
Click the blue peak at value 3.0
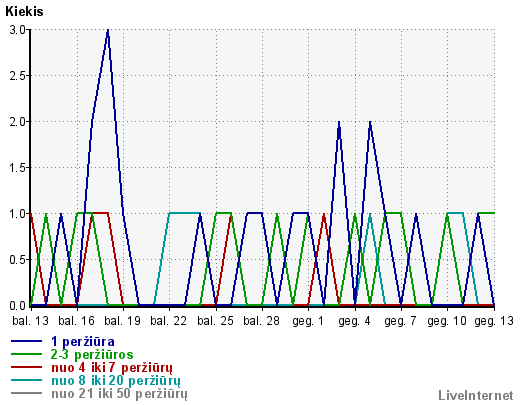(x=107, y=31)
